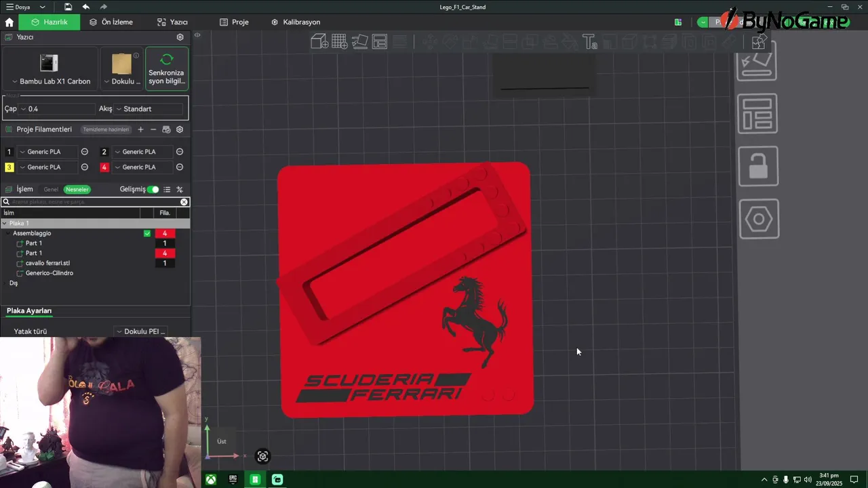Clear the object search with the X button
Screen dimensions: 868x488
coord(184,202)
